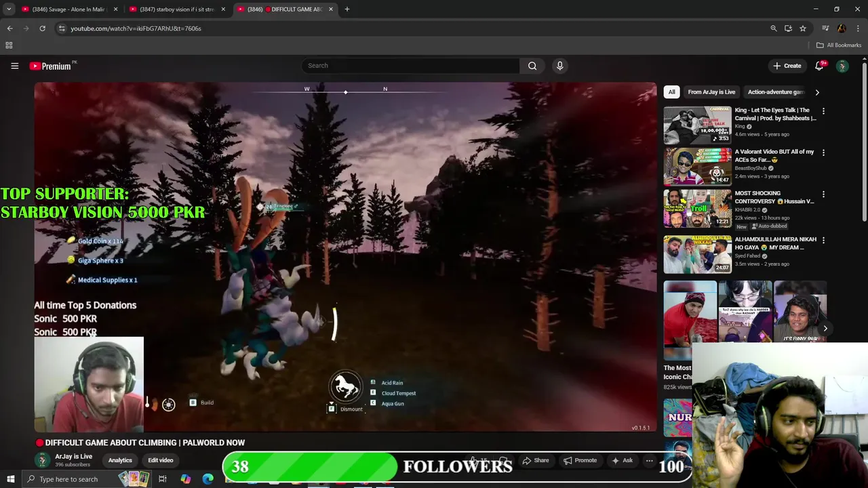Open the All Bookmarks folder
Viewport: 868px width, 488px height.
point(839,45)
